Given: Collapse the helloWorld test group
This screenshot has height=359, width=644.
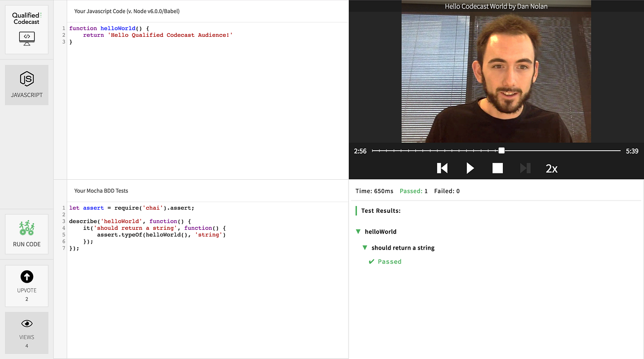Looking at the screenshot, I should (358, 232).
